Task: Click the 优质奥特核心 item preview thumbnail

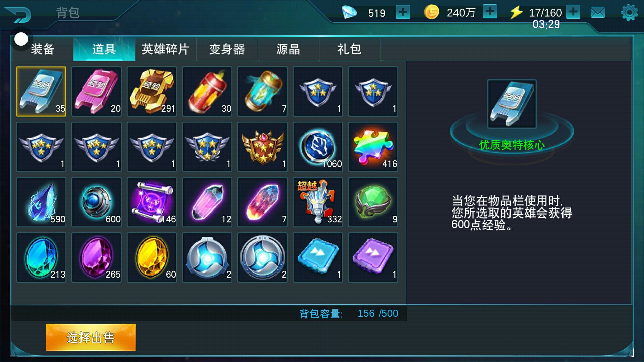Action: tap(512, 104)
